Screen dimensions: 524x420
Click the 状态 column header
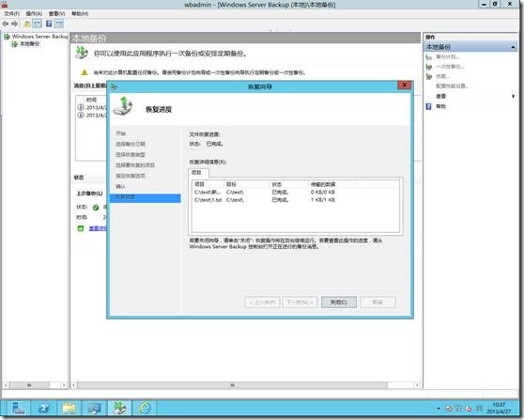(x=289, y=184)
